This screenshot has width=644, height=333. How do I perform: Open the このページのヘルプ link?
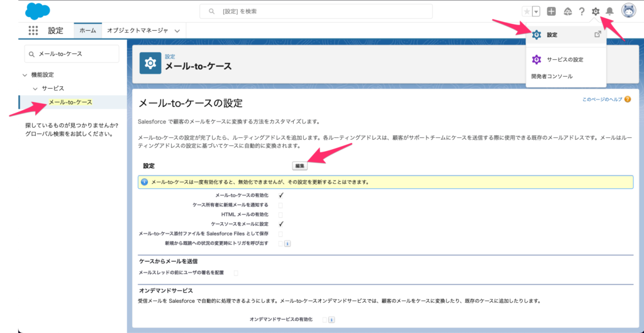[601, 99]
